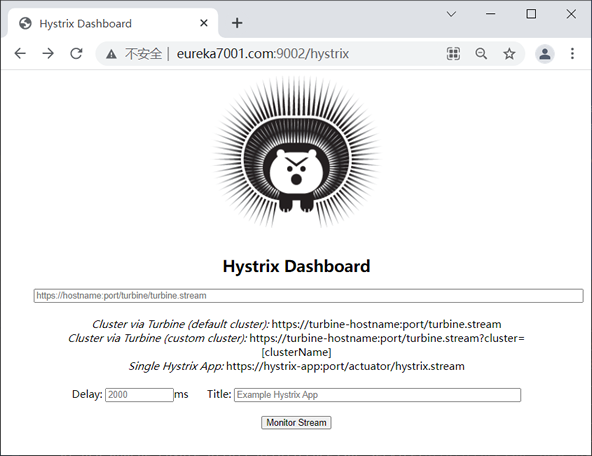
Task: Reload the Hystrix Dashboard page
Action: click(76, 54)
